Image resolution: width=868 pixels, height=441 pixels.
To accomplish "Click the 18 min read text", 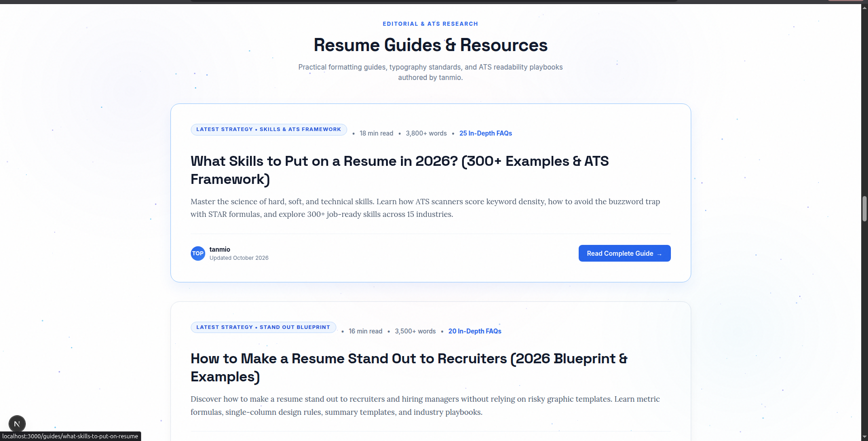I will pyautogui.click(x=376, y=133).
